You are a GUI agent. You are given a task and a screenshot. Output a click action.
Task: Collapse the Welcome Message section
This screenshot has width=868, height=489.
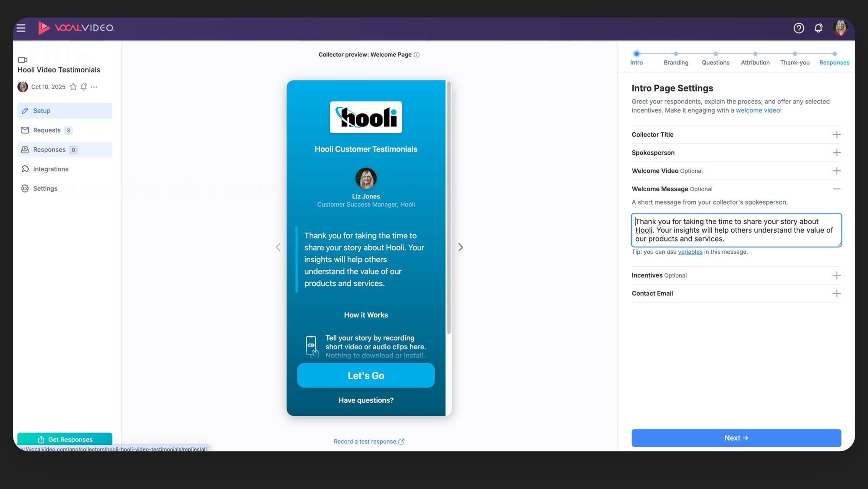click(836, 189)
